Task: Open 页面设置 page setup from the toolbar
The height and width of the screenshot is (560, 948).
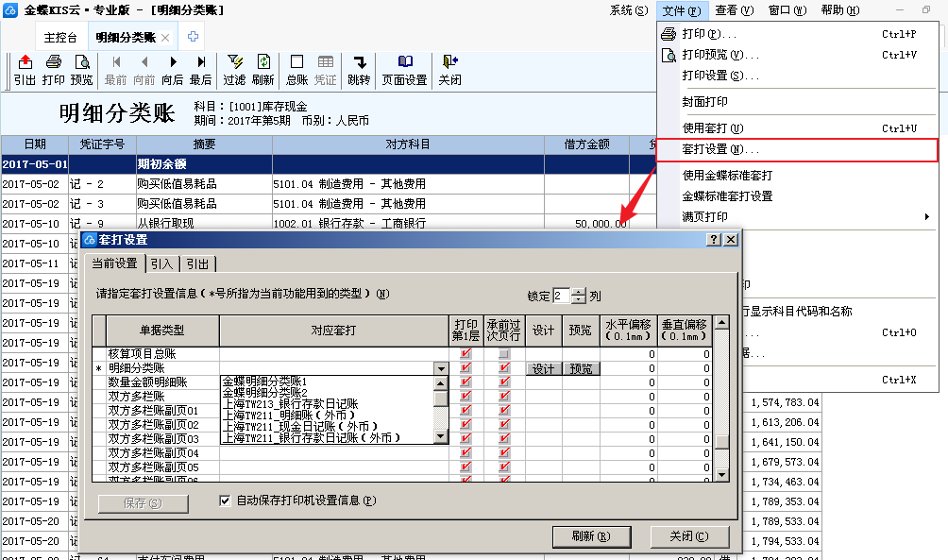Action: pyautogui.click(x=404, y=70)
